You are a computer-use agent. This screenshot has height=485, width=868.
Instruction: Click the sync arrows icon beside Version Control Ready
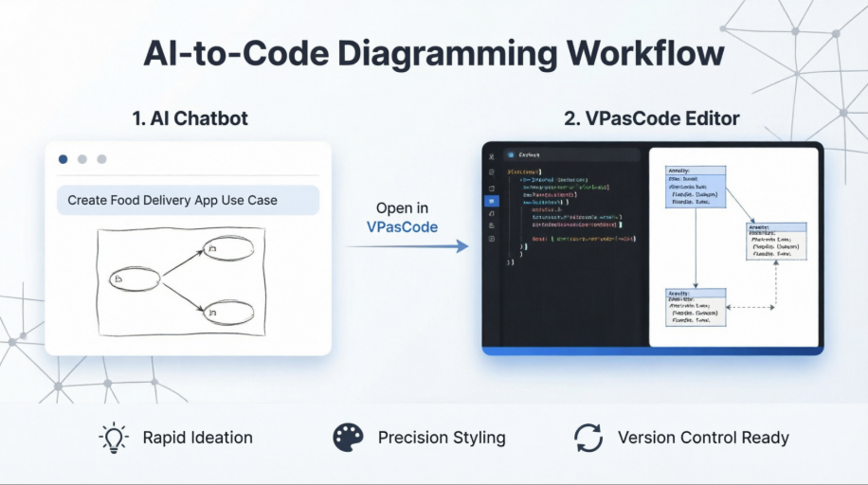[588, 438]
